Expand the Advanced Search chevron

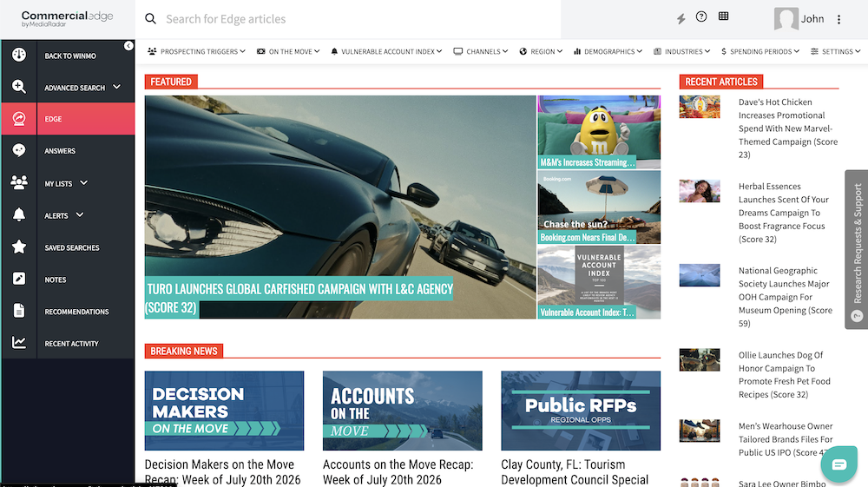(117, 86)
